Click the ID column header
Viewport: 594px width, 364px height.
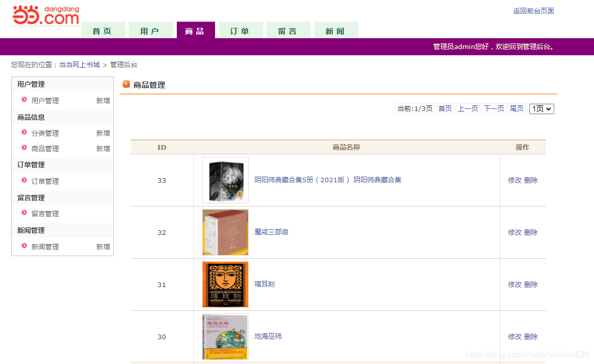(x=162, y=147)
